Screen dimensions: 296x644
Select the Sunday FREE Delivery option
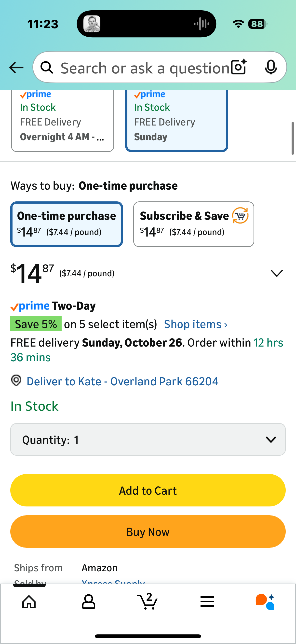click(x=177, y=120)
